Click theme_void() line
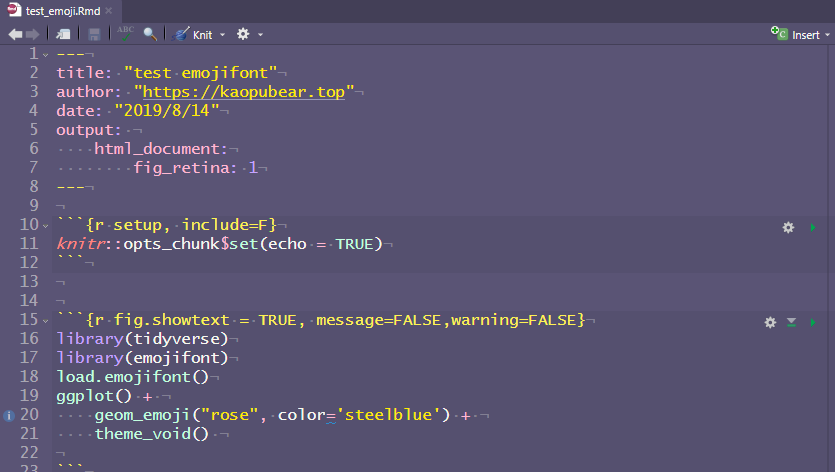The image size is (835, 472). point(152,434)
